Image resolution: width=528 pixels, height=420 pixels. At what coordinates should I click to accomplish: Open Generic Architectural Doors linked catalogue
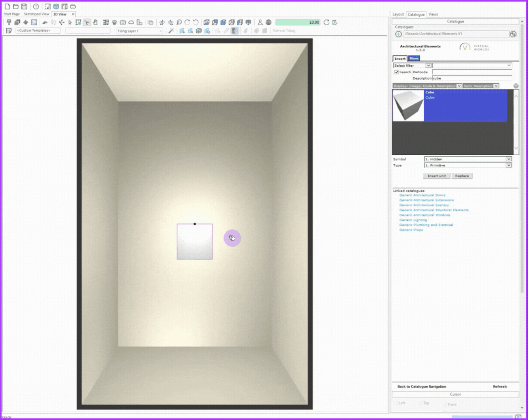422,195
